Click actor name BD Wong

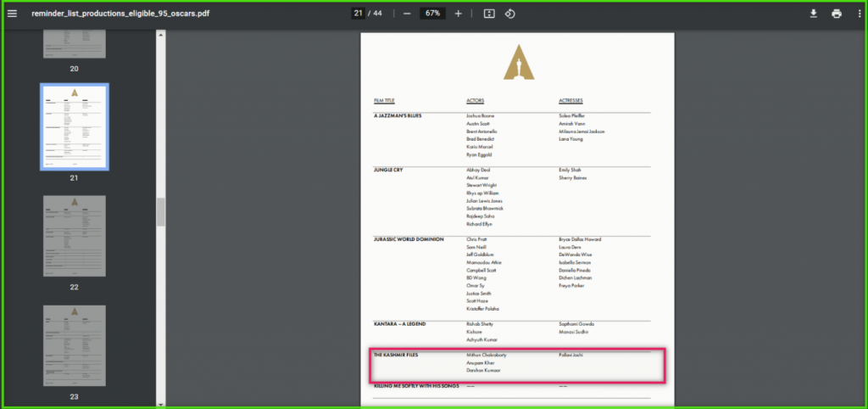click(x=476, y=277)
